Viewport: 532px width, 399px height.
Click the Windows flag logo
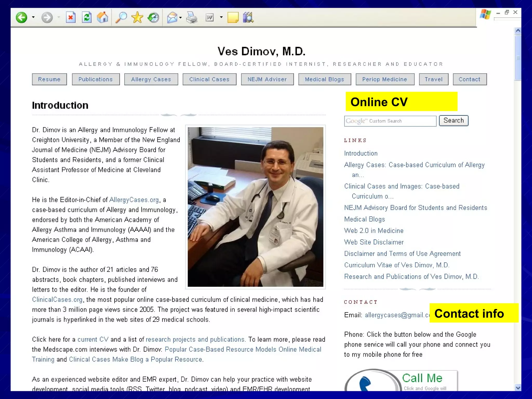[x=485, y=14]
